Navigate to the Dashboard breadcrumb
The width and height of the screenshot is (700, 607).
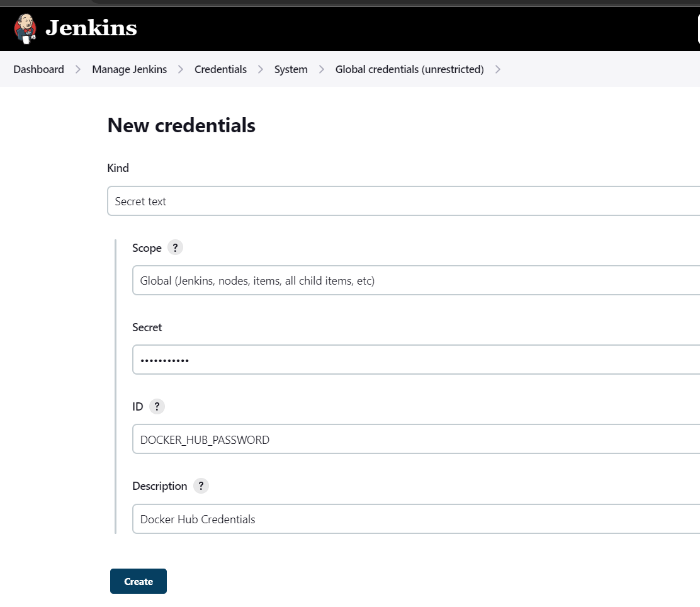[38, 69]
